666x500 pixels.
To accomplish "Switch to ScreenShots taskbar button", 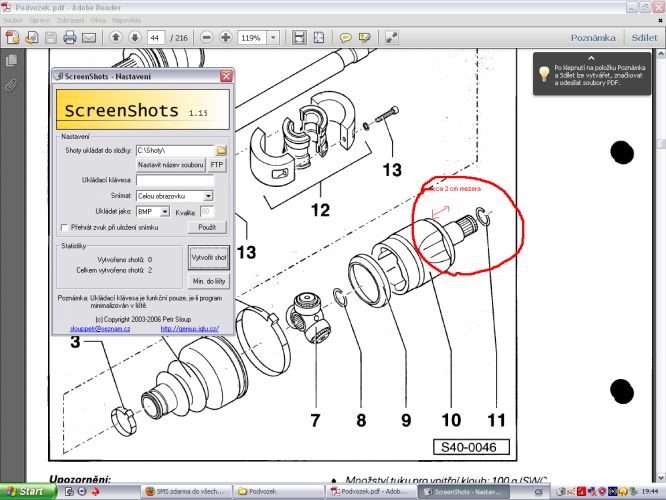I will (x=463, y=492).
